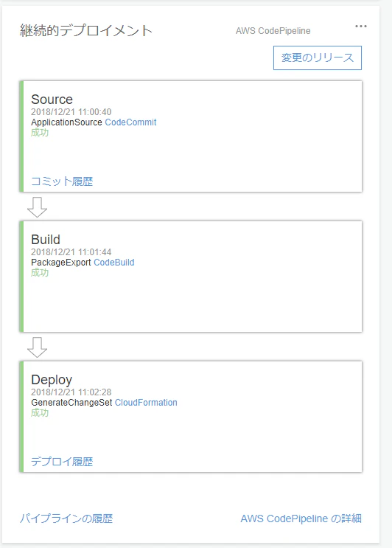Screen dimensions: 392x548
Task: Select the Build stage title
Action: (x=46, y=240)
